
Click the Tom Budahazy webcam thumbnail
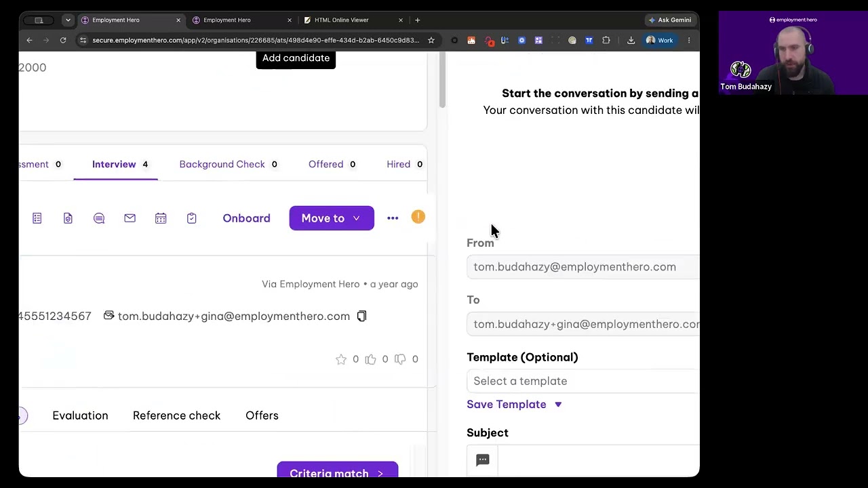point(793,52)
